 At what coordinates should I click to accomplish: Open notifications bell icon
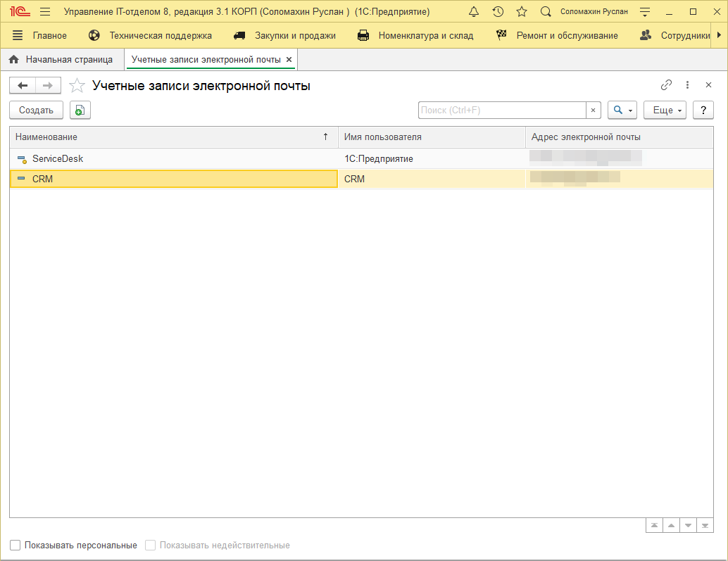[474, 12]
